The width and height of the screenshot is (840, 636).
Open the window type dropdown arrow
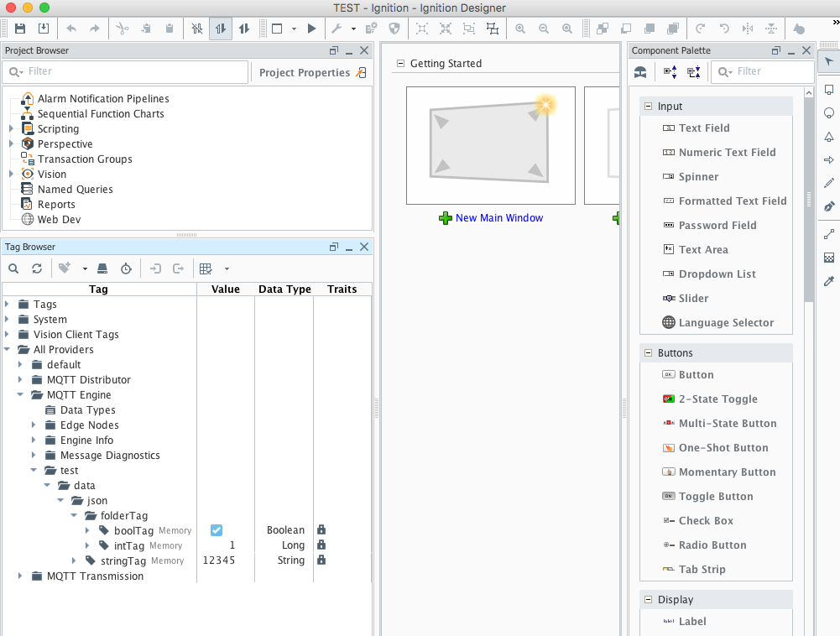[x=294, y=29]
